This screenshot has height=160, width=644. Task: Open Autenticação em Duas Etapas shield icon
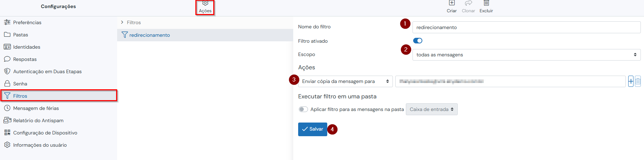pyautogui.click(x=7, y=71)
